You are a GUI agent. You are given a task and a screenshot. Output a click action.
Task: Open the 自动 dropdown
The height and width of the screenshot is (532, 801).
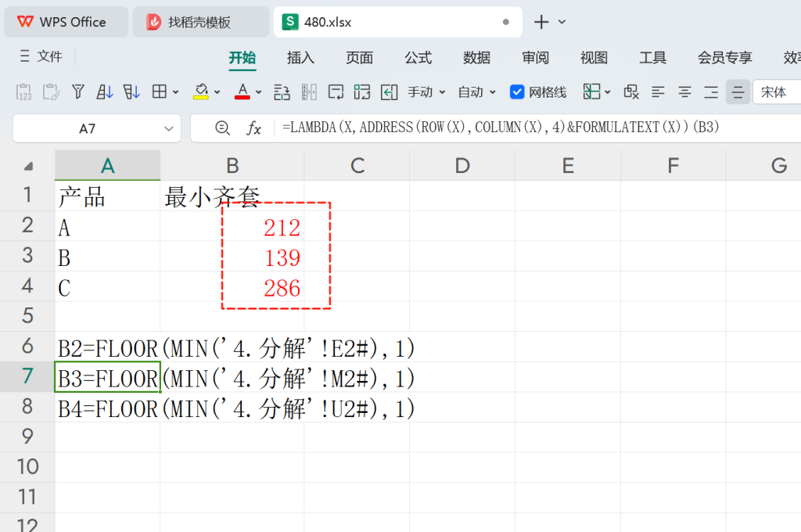476,92
